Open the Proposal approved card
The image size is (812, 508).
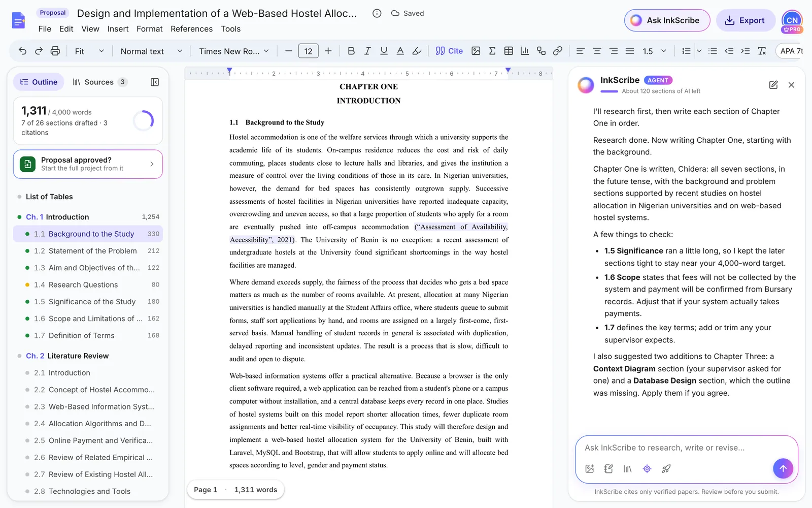(x=88, y=164)
